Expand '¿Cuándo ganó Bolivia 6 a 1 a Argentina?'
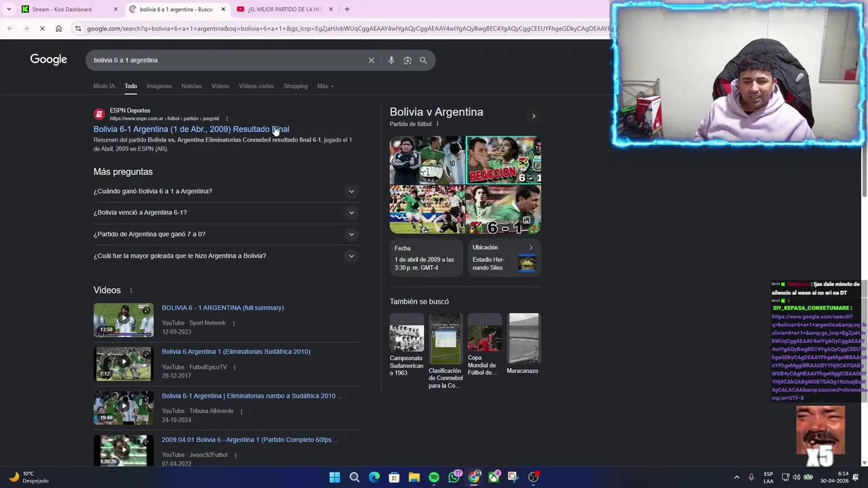The image size is (868, 488). tap(226, 191)
